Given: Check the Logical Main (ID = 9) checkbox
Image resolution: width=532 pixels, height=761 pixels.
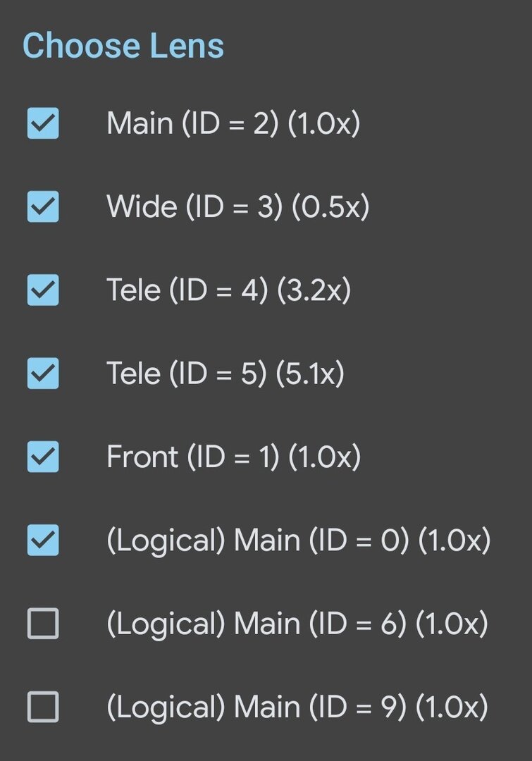Looking at the screenshot, I should tap(43, 707).
